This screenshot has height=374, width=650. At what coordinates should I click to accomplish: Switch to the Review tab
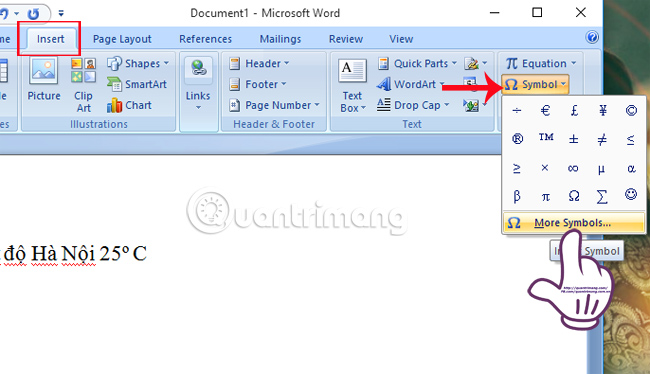click(346, 39)
